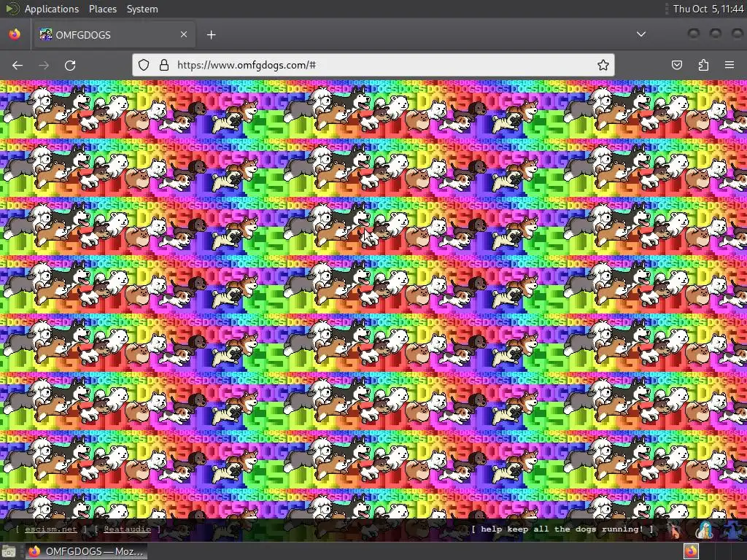Click the Firefox logo beside the tabs

pyautogui.click(x=15, y=34)
